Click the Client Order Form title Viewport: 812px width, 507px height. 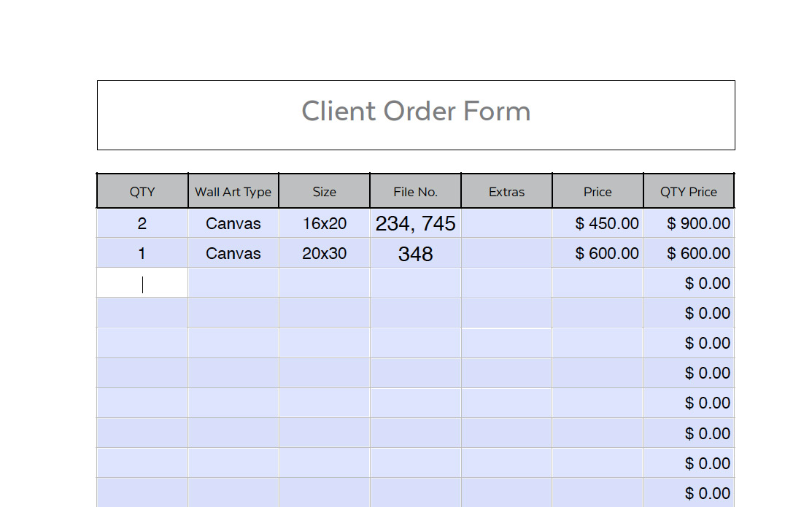tap(416, 112)
